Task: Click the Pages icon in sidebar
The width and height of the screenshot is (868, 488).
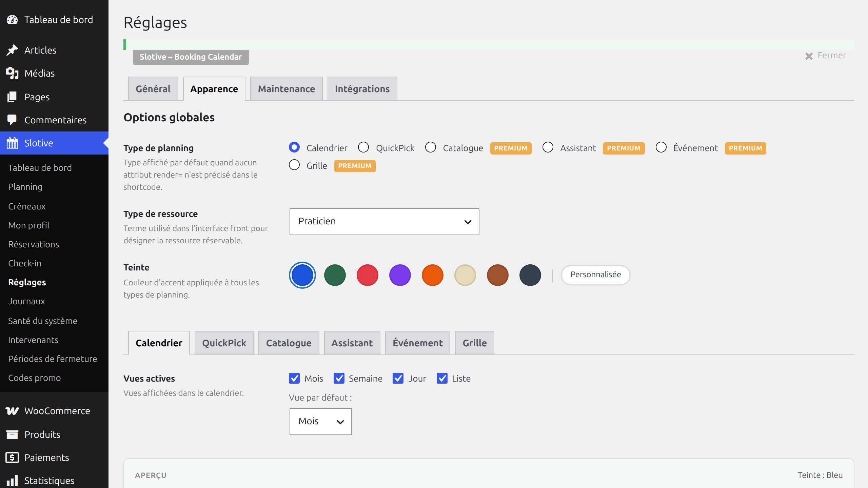Action: click(12, 97)
